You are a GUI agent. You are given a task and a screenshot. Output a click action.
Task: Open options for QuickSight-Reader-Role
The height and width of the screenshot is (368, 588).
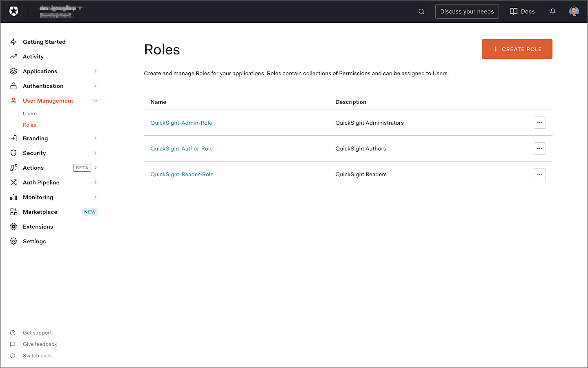tap(539, 174)
